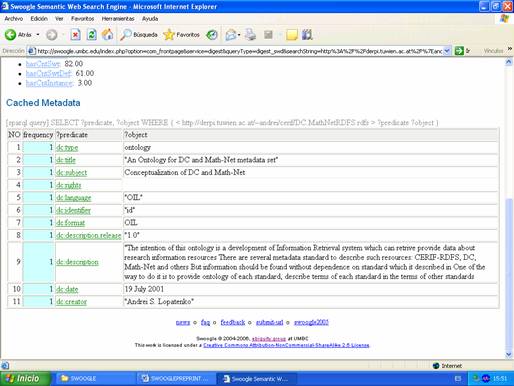Expand the Vínculos links chevron
The width and height of the screenshot is (514, 386).
pyautogui.click(x=510, y=49)
